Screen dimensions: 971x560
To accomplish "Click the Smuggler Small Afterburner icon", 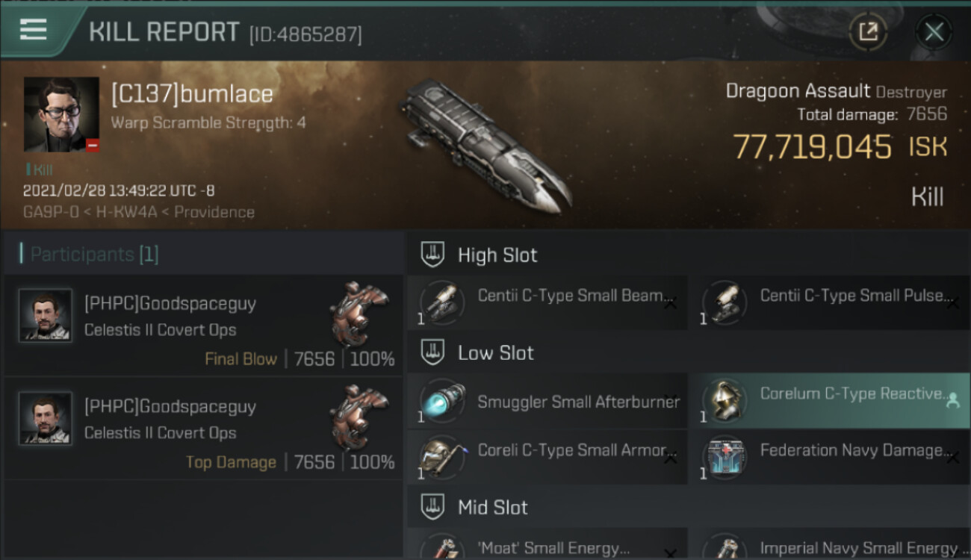I will pyautogui.click(x=442, y=402).
